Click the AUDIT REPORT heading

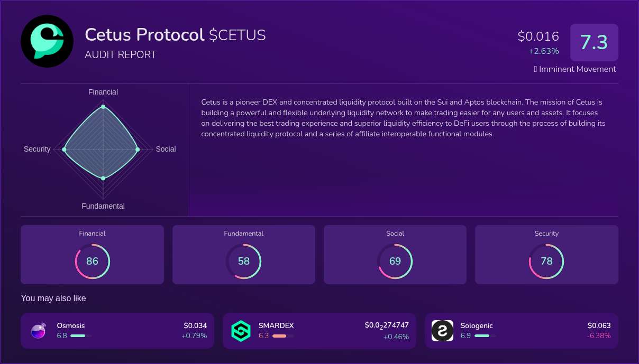click(x=121, y=54)
